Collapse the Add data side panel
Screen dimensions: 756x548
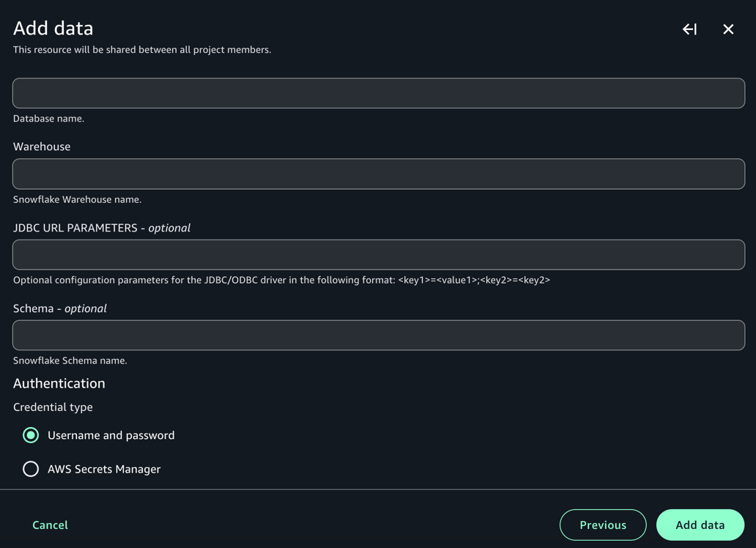[689, 29]
